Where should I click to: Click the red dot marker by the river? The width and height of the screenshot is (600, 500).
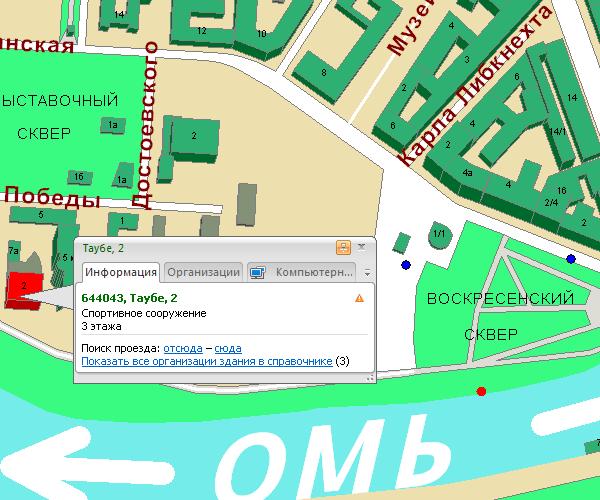[x=481, y=391]
